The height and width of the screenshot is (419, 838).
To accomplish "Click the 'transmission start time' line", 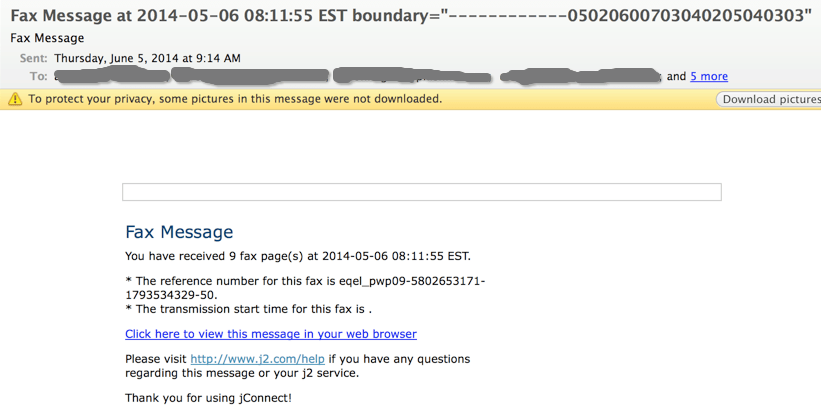I will point(255,309).
